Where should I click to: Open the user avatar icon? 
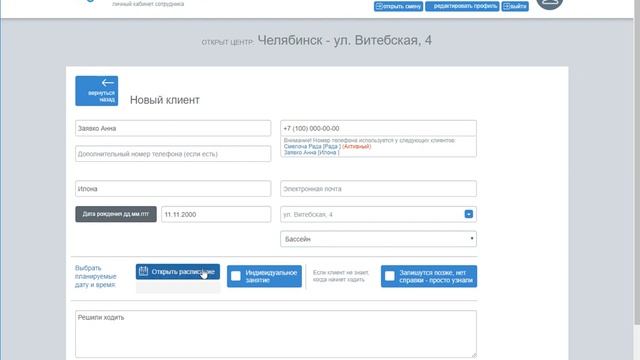pos(549,3)
